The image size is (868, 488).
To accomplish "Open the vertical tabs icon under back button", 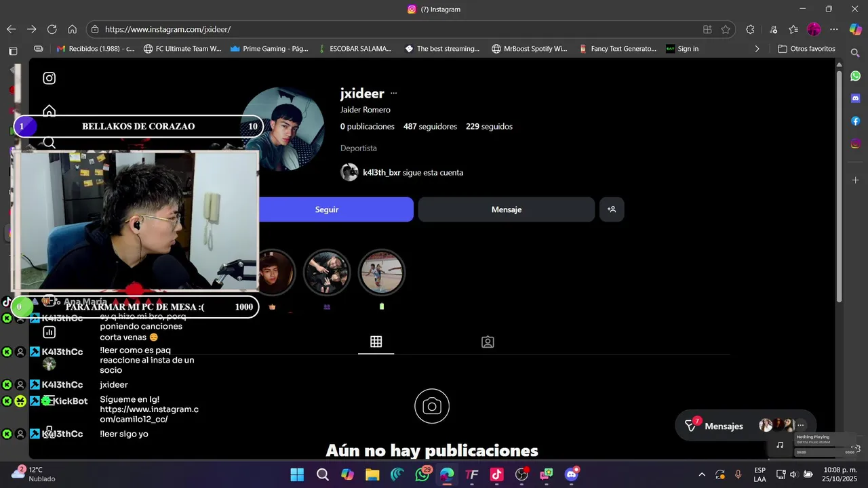I will [13, 51].
